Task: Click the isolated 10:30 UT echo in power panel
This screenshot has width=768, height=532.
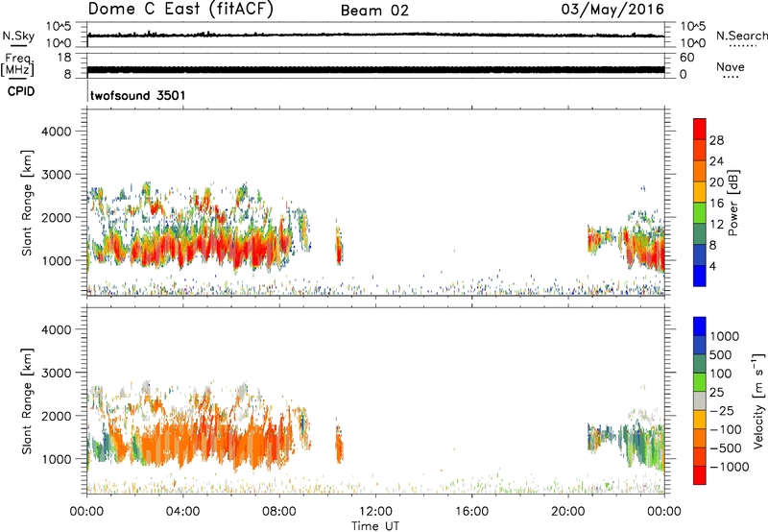Action: pyautogui.click(x=339, y=245)
